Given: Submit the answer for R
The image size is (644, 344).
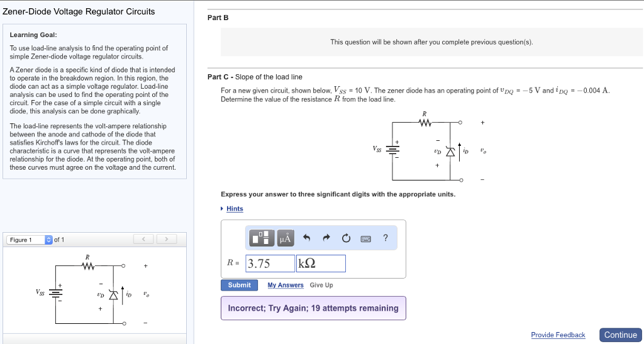Looking at the screenshot, I should pos(239,285).
